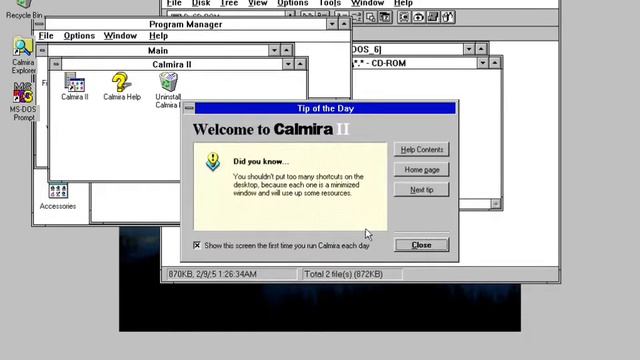
Task: Click the Calmira II group title bar
Action: coord(171,64)
